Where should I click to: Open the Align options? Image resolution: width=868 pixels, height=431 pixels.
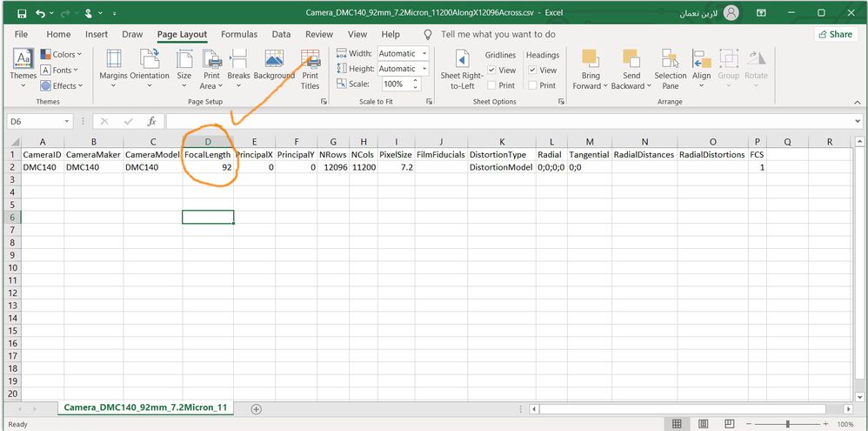click(x=701, y=68)
